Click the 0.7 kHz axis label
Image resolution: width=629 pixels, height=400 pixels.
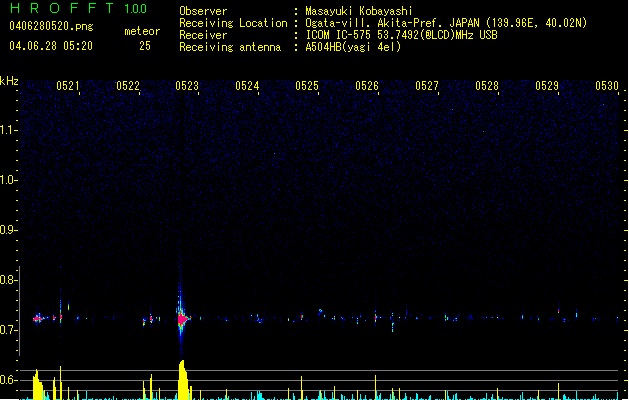pyautogui.click(x=7, y=330)
